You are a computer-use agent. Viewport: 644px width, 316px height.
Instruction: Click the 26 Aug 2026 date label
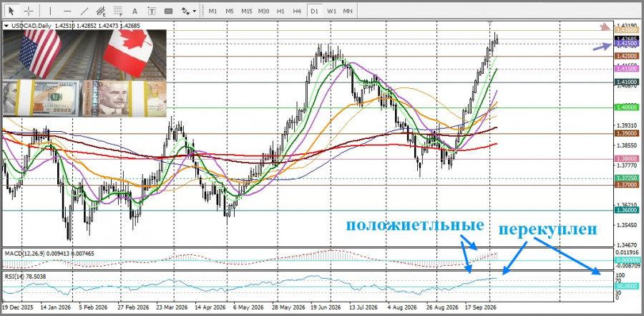(442, 307)
